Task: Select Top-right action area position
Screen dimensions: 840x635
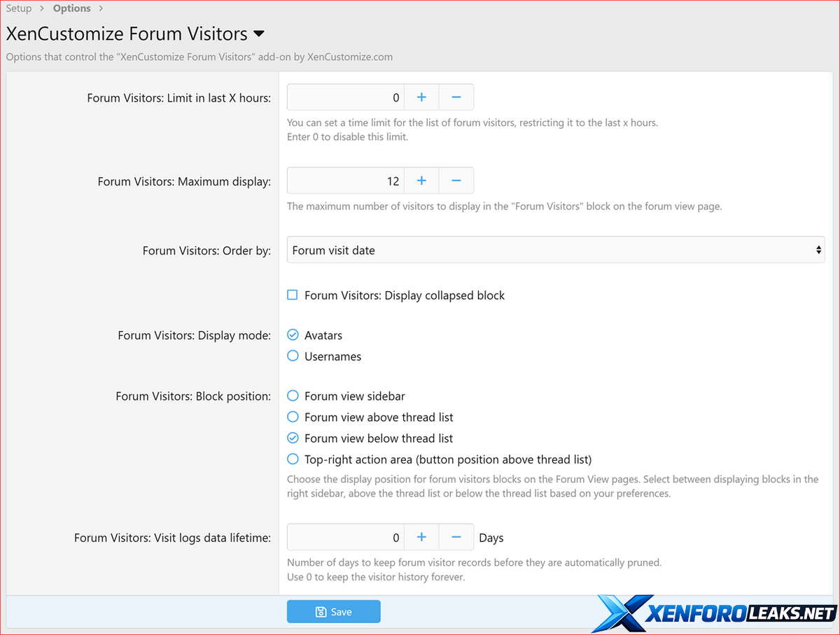Action: 293,459
